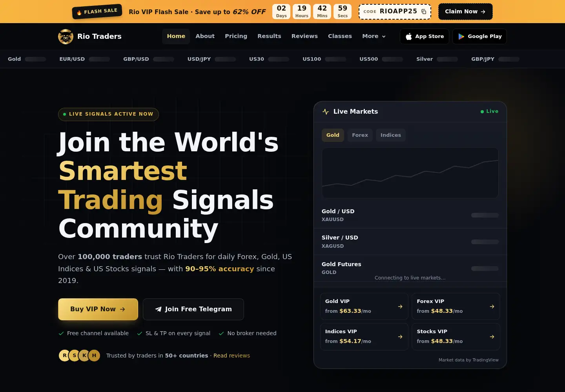The image size is (565, 392).
Task: Click the Days countdown box
Action: tap(281, 11)
